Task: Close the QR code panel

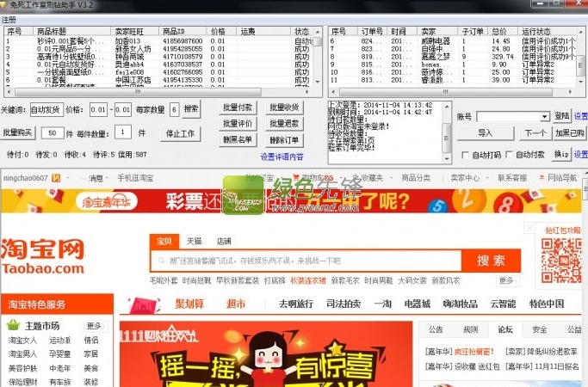Action: click(x=529, y=228)
